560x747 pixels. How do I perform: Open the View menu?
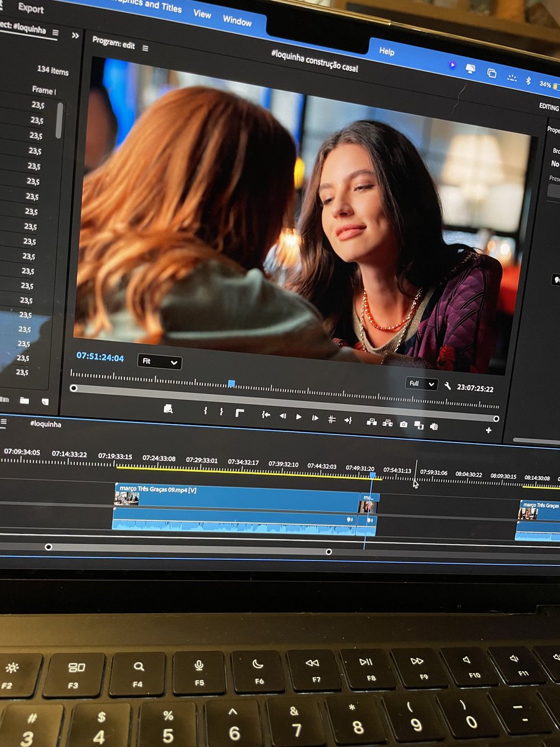pos(202,14)
